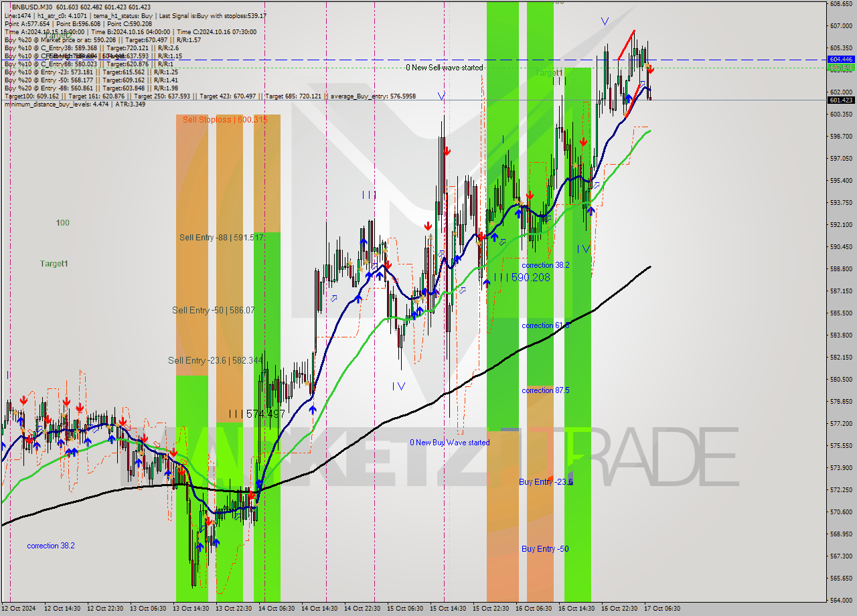Viewport: 857px width, 616px height.
Task: Click the 'Time A:2024.10.15 18:00:00' info line
Action: [x=130, y=31]
